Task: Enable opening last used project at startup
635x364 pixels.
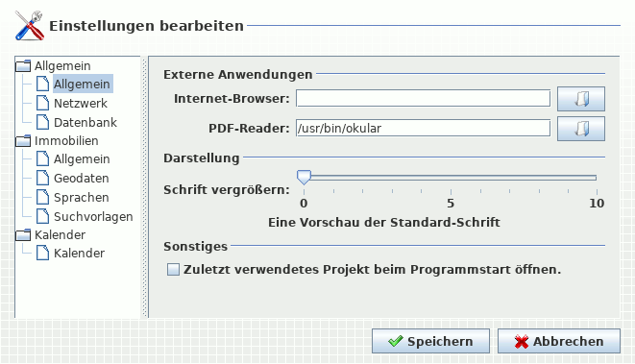Action: point(173,270)
